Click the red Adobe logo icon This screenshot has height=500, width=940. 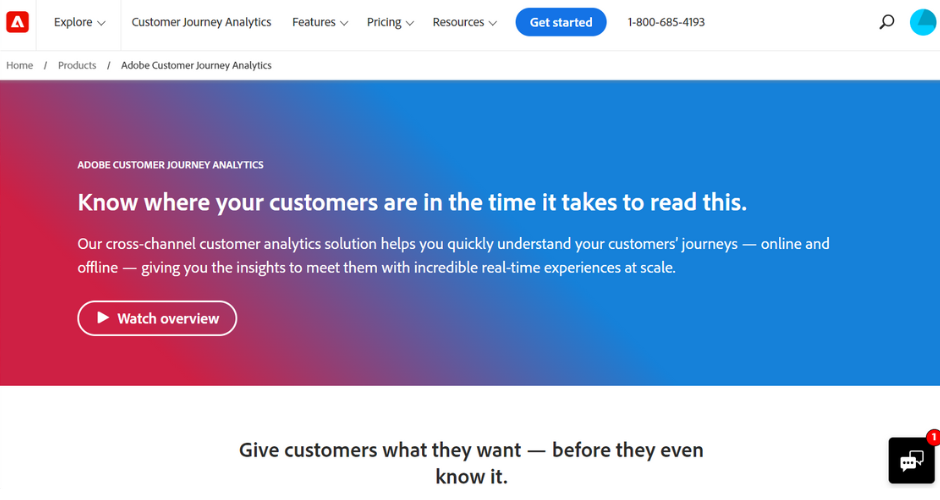17,22
